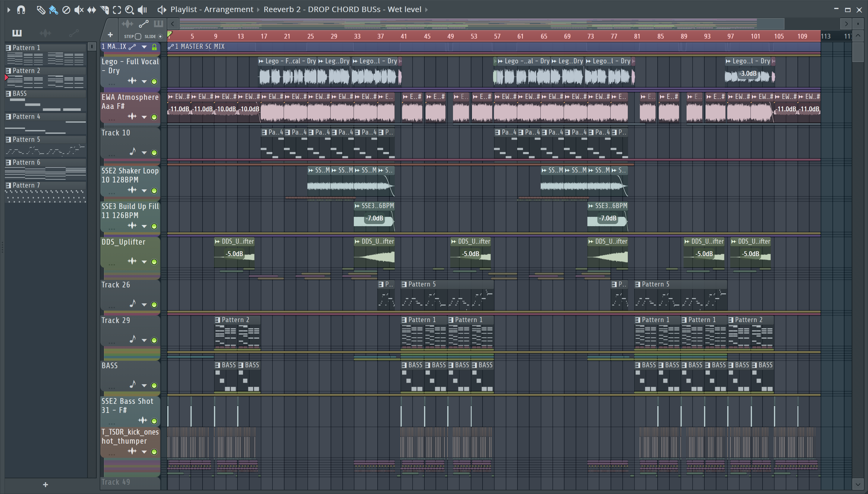This screenshot has height=494, width=868.
Task: Open EWA Atmosphere track dropdown arrow
Action: pyautogui.click(x=144, y=117)
